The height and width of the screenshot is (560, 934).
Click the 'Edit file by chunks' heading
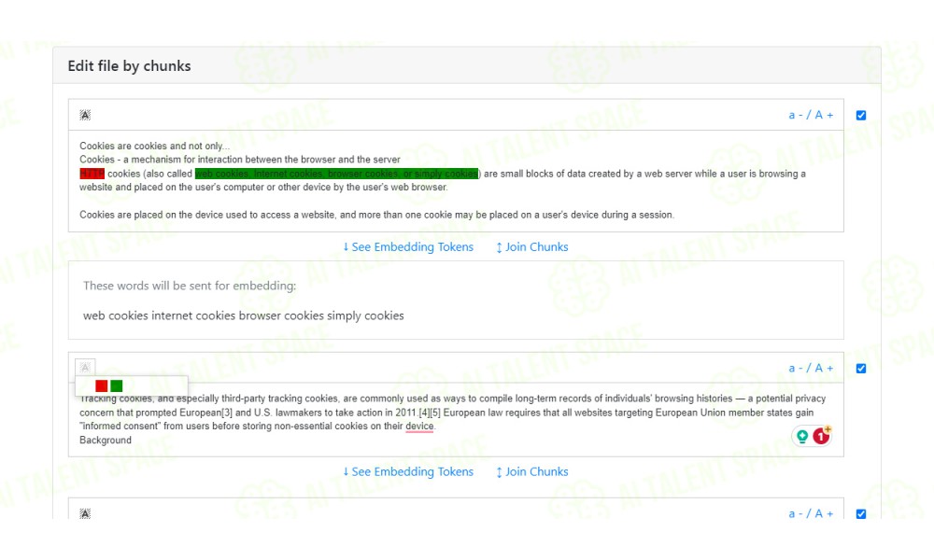pyautogui.click(x=129, y=66)
